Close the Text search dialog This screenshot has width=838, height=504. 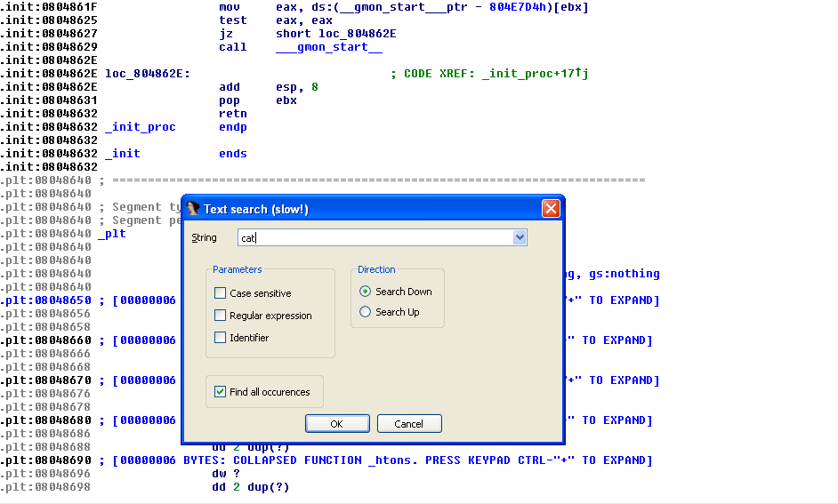click(x=551, y=209)
